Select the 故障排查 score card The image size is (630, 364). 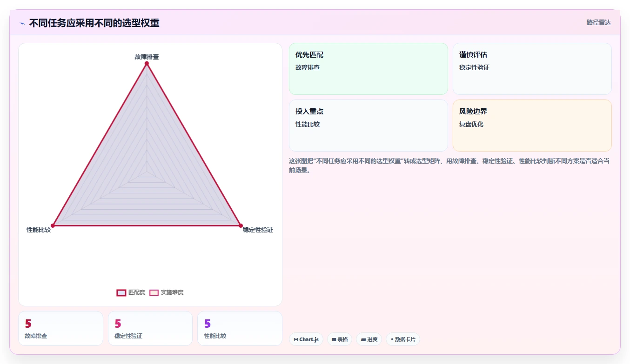pyautogui.click(x=60, y=328)
